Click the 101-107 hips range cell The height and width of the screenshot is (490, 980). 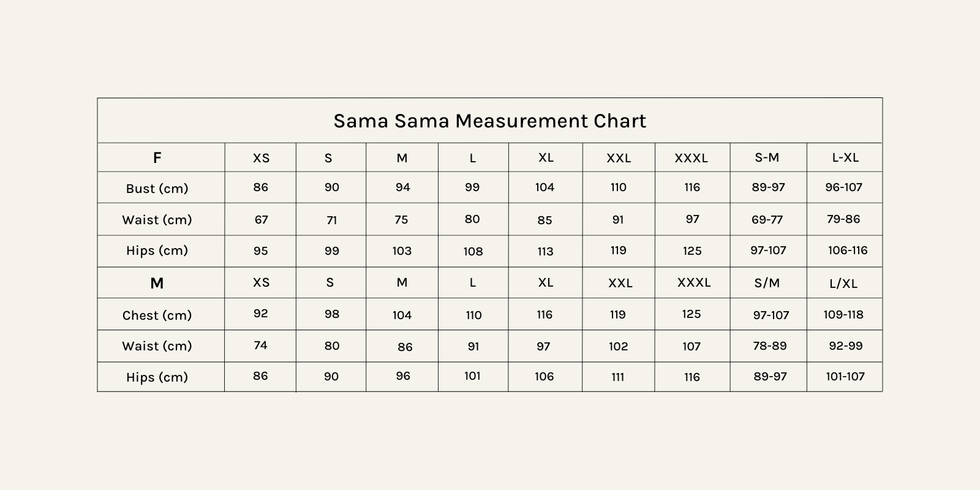845,377
